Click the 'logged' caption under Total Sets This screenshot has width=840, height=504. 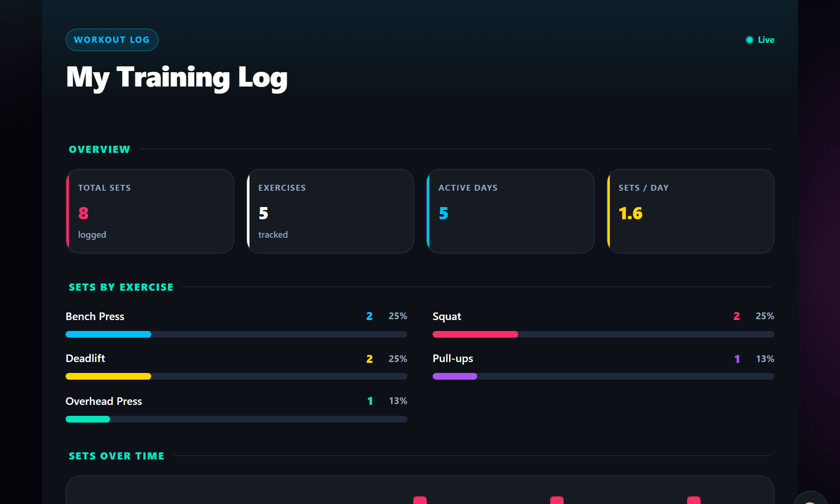[92, 235]
